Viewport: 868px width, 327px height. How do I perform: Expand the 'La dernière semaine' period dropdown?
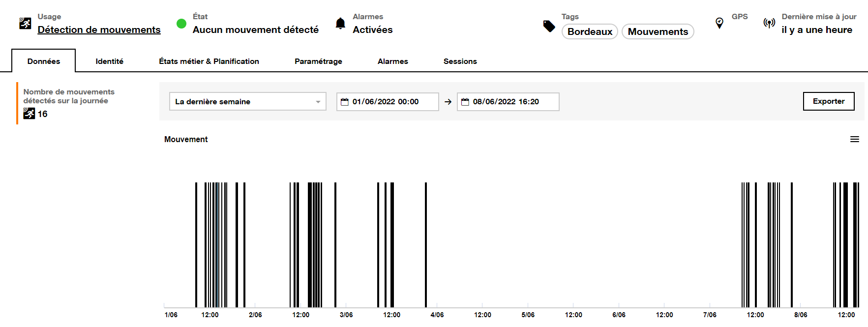coord(247,102)
